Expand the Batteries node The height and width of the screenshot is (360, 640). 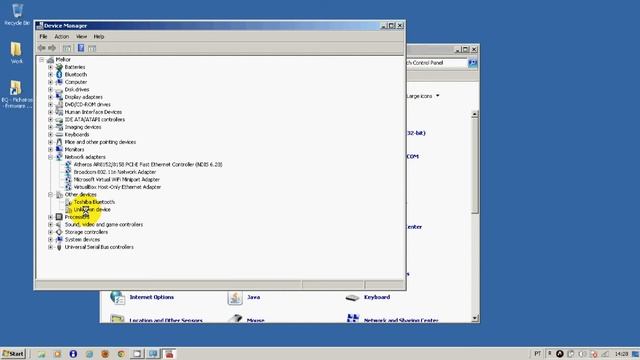51,67
